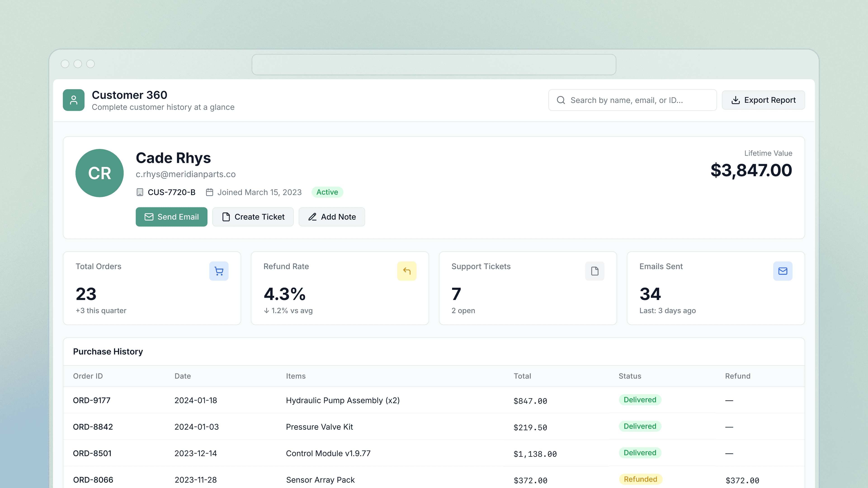Click the calendar icon beside Joined date
The width and height of the screenshot is (868, 488).
[210, 192]
